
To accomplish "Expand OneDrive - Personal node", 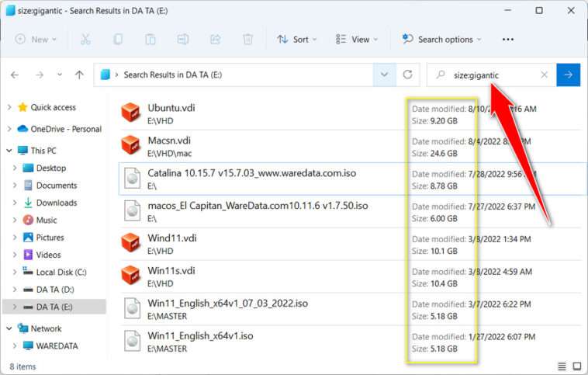I will pyautogui.click(x=9, y=129).
